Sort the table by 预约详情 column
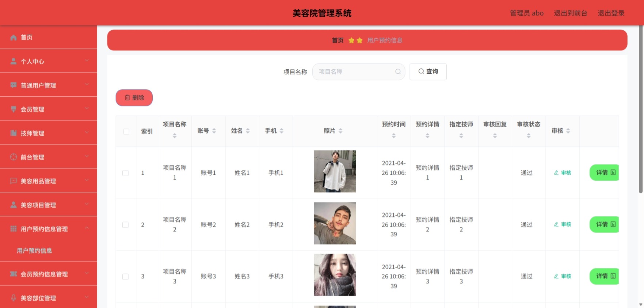The width and height of the screenshot is (644, 308). tap(427, 136)
